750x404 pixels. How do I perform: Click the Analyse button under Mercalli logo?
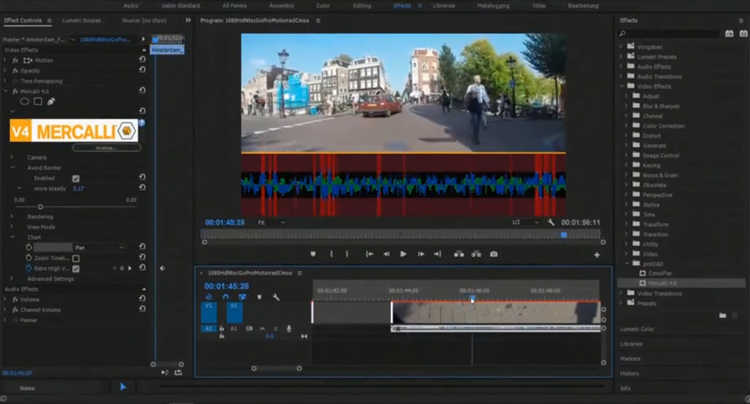[105, 147]
